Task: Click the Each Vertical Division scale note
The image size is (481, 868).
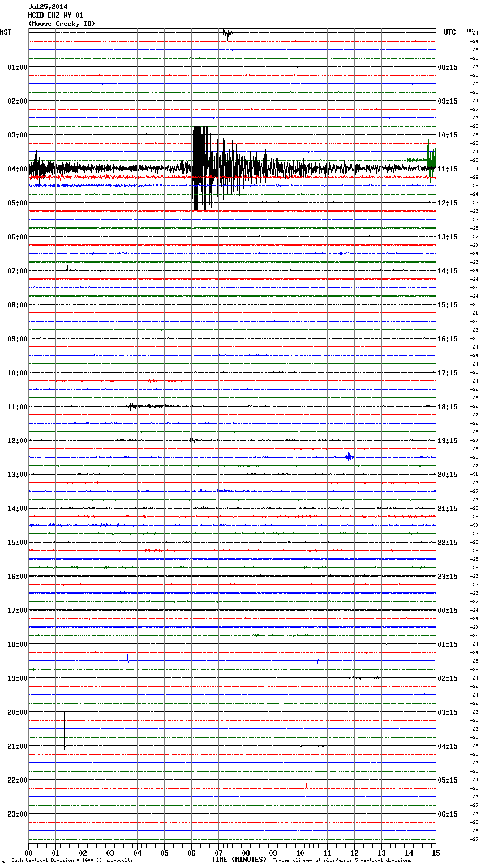Action: click(72, 861)
